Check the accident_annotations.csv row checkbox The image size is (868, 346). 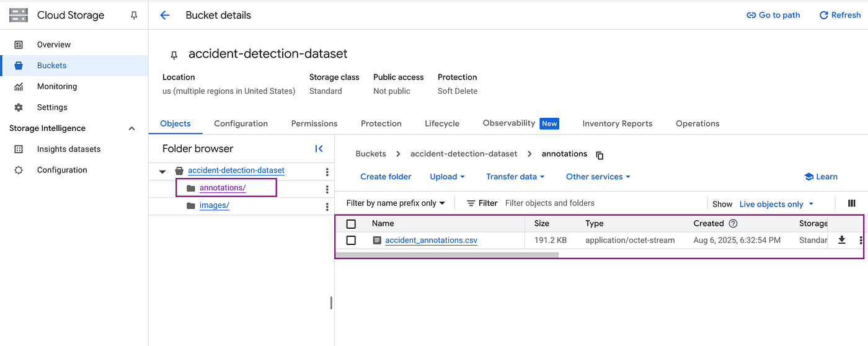tap(351, 240)
